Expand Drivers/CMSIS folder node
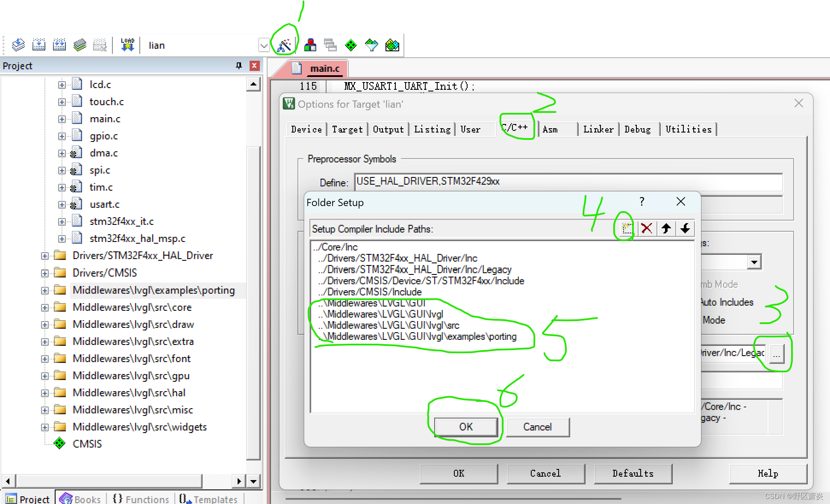 click(x=45, y=273)
